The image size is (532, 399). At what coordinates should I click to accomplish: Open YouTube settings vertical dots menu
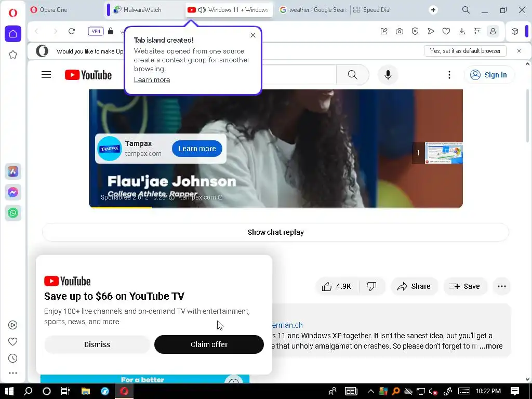point(449,75)
